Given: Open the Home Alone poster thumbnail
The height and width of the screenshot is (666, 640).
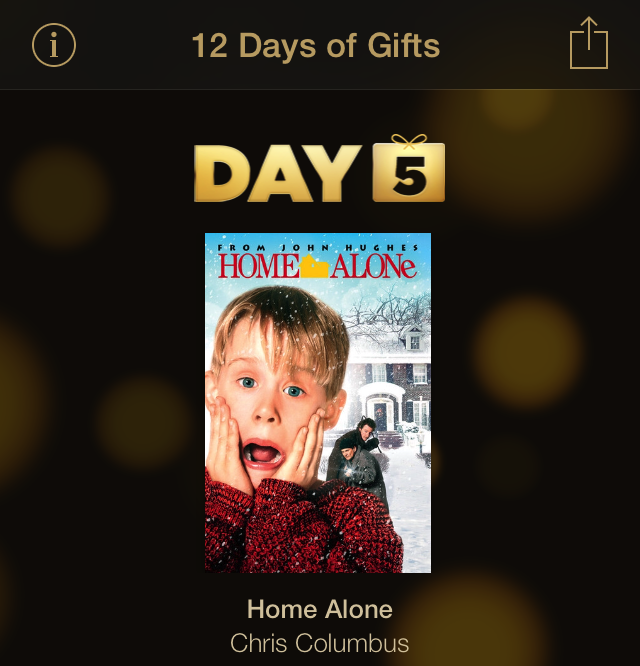Looking at the screenshot, I should (x=318, y=403).
